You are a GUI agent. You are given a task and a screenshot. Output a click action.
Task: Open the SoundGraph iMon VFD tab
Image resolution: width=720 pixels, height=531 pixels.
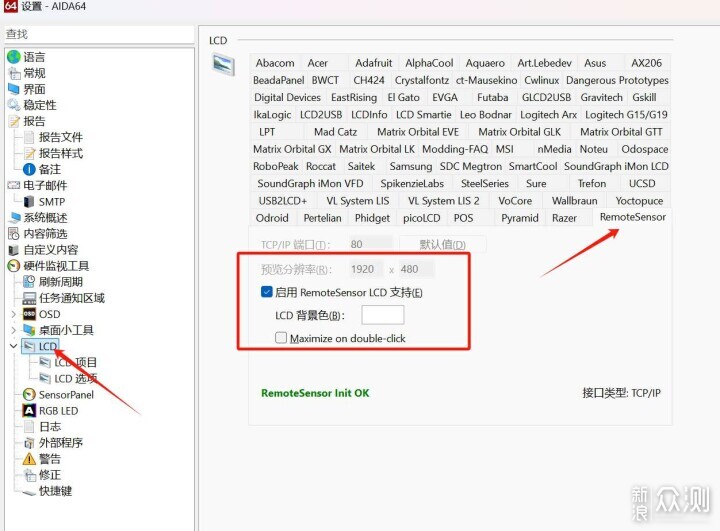tap(310, 183)
